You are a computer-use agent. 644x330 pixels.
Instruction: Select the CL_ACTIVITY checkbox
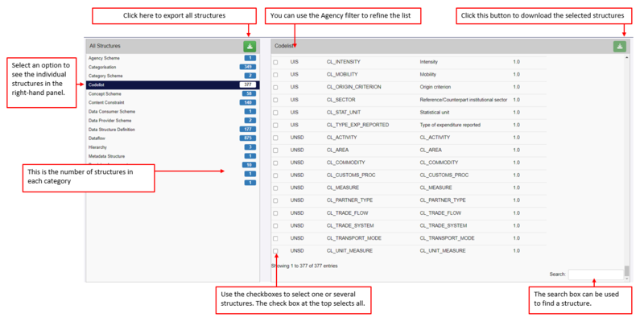pos(275,138)
